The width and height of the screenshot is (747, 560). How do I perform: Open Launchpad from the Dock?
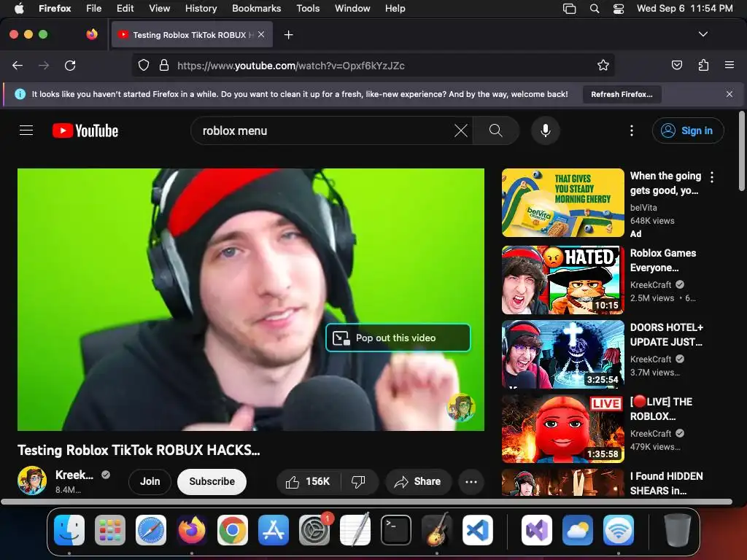110,530
